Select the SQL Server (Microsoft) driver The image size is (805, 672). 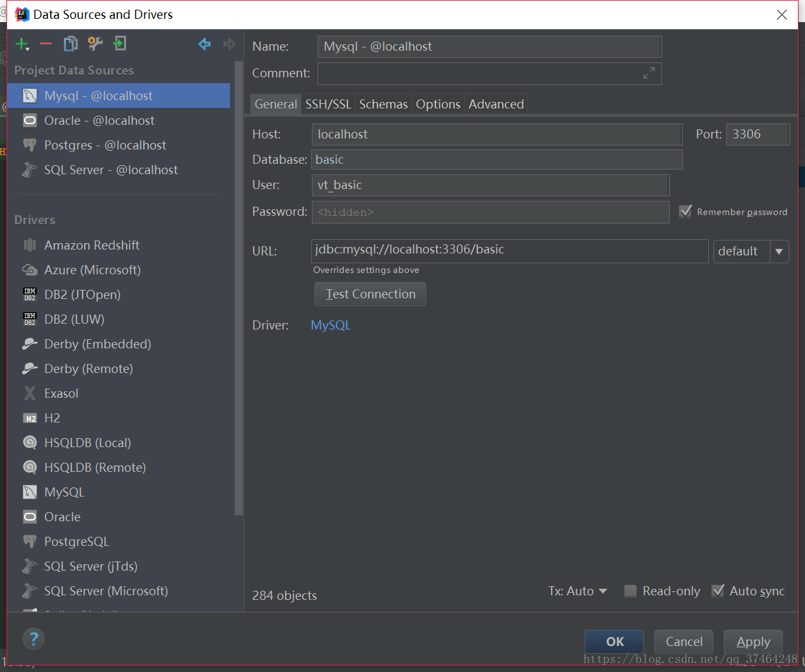coord(118,591)
